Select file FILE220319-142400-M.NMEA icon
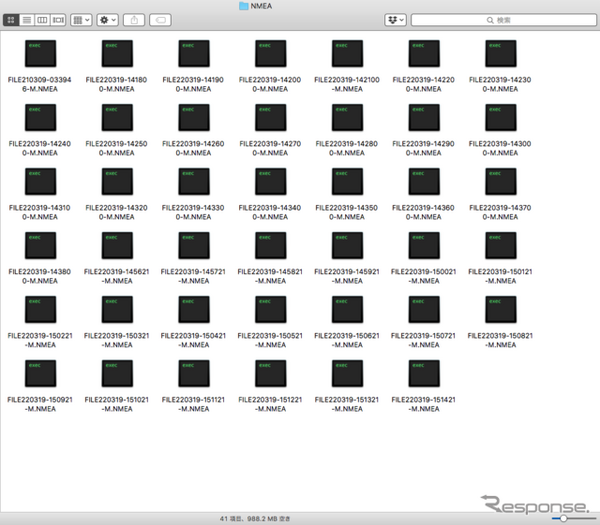This screenshot has height=525, width=600. coord(41,117)
